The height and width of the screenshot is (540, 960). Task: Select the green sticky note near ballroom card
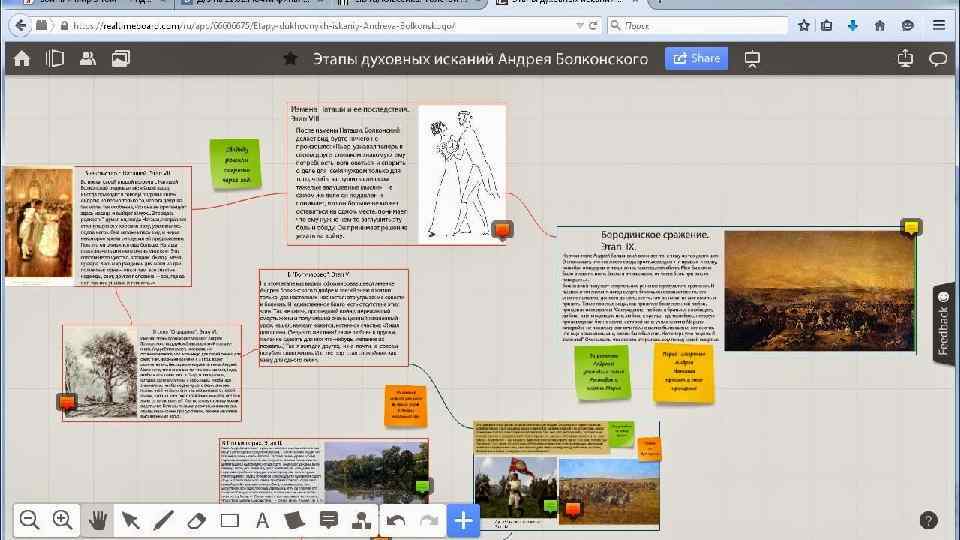click(235, 163)
